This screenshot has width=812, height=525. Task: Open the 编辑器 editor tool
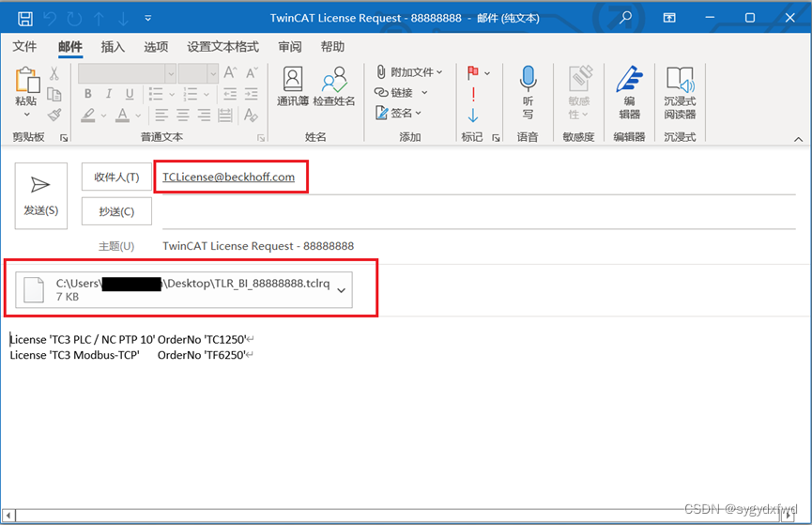coord(630,92)
